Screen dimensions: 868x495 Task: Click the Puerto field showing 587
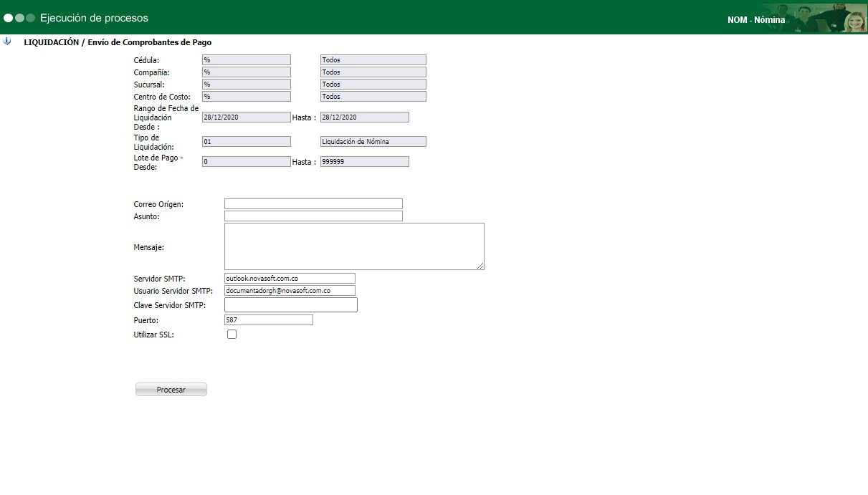pyautogui.click(x=269, y=320)
